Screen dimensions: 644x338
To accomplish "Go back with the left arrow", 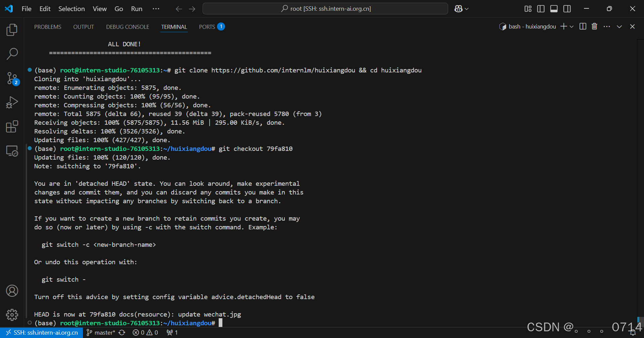I will coord(179,9).
